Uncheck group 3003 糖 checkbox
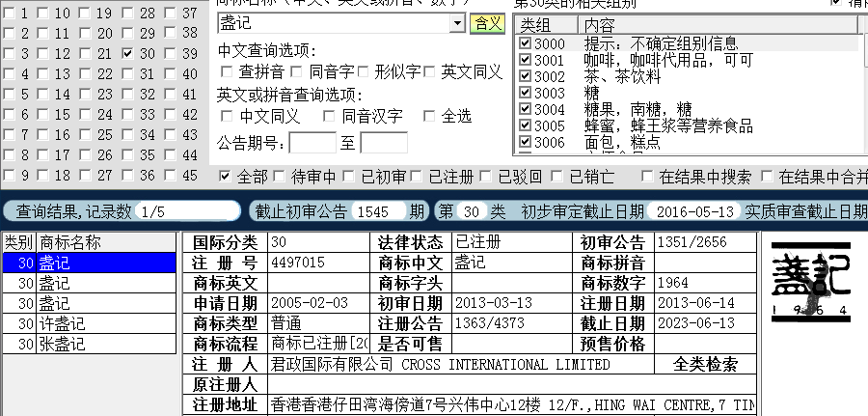 (x=526, y=93)
